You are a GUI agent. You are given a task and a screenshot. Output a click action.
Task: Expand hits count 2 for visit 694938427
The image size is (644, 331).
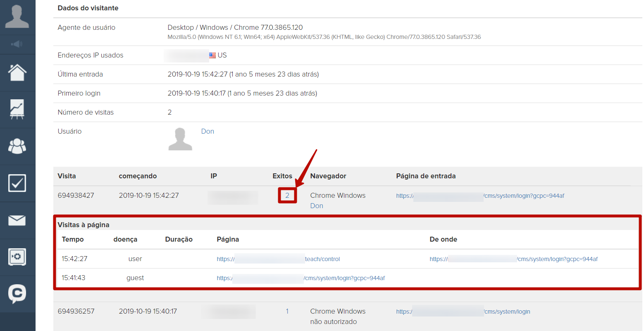(x=287, y=196)
